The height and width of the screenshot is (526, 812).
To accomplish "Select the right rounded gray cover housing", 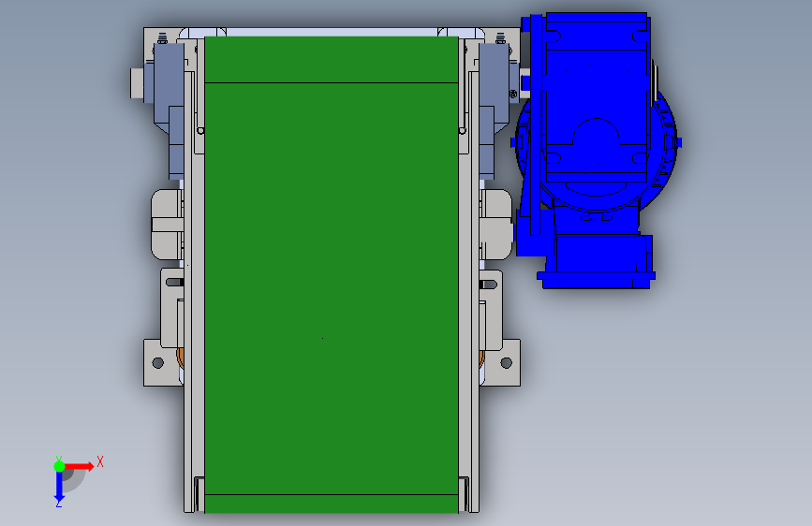I will click(x=495, y=225).
